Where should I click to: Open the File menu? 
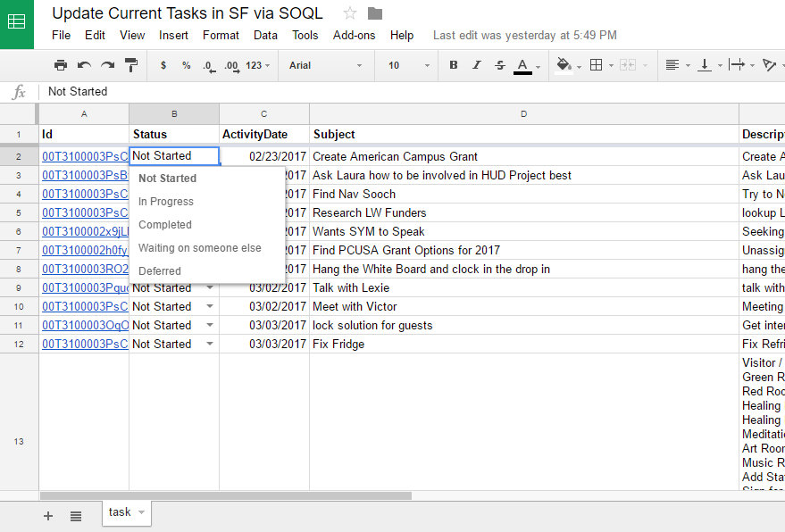(x=61, y=35)
